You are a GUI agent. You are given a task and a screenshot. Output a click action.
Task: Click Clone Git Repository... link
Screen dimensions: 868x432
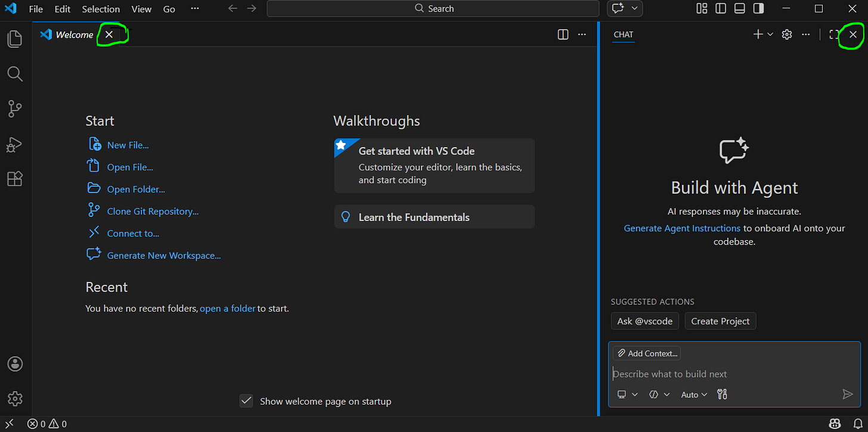tap(153, 212)
